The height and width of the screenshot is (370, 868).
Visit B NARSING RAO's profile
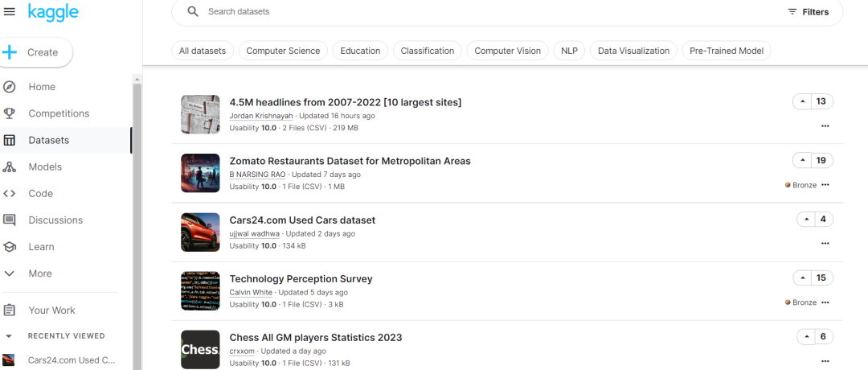pos(257,175)
